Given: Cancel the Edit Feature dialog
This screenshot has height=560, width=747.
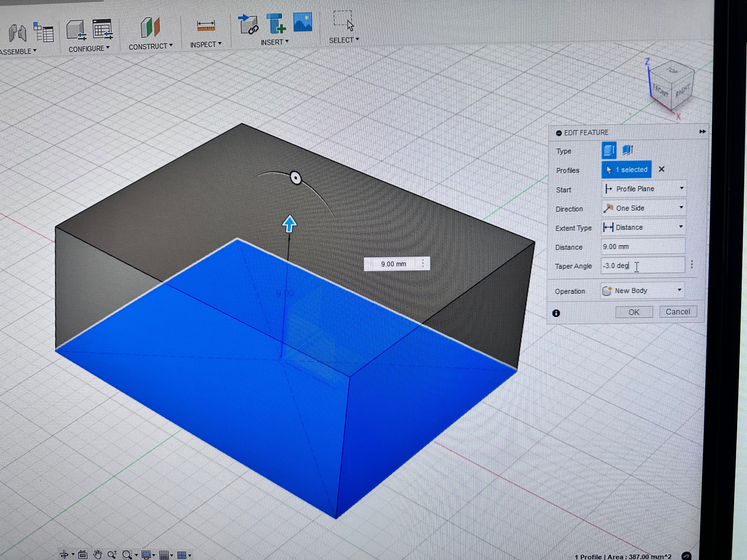Looking at the screenshot, I should tap(678, 311).
